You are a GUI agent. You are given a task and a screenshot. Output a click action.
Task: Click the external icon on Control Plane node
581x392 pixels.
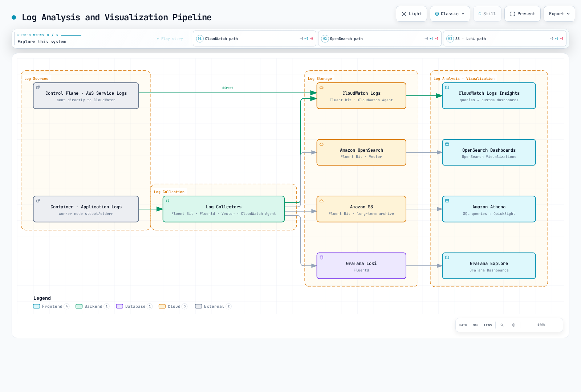coord(38,87)
